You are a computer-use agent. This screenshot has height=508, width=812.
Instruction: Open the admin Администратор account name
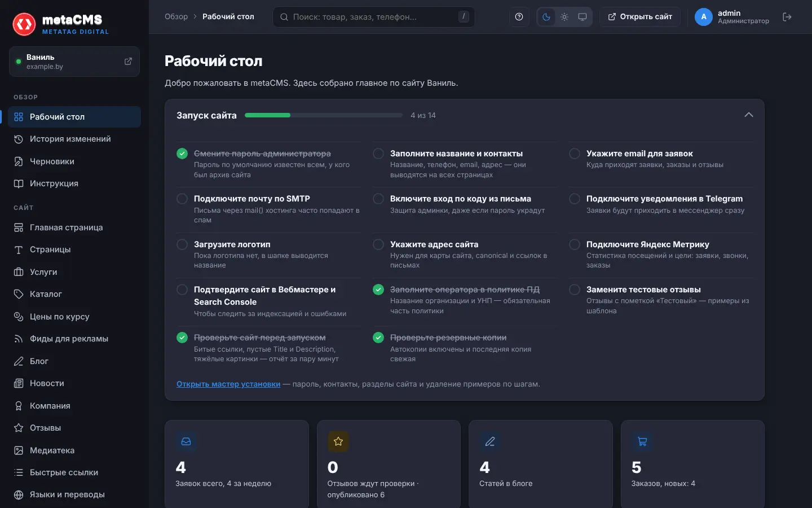pyautogui.click(x=743, y=17)
